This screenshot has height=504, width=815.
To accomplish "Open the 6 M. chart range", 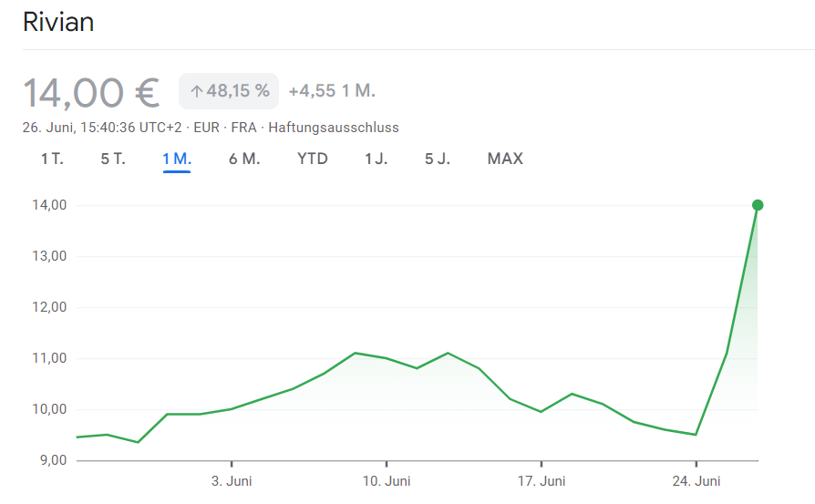I will pyautogui.click(x=244, y=159).
